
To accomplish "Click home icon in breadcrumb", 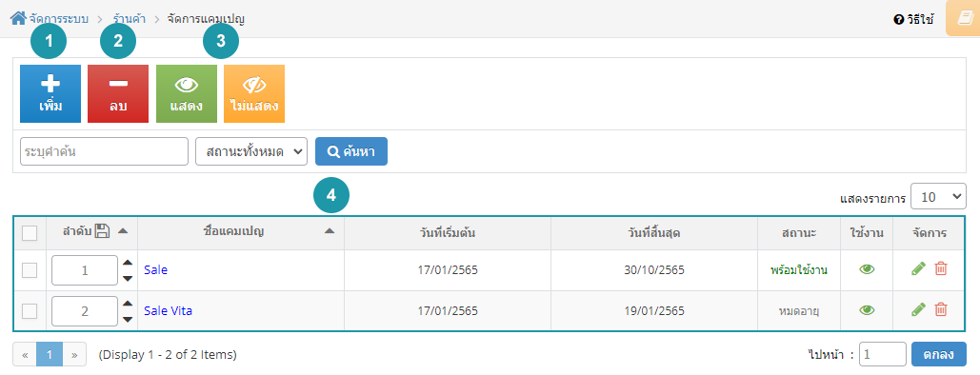I will (x=18, y=18).
